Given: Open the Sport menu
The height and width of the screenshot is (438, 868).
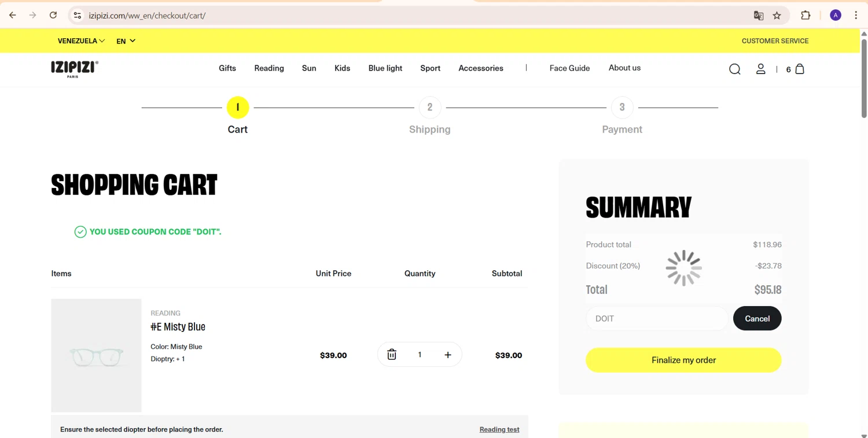Looking at the screenshot, I should 431,68.
